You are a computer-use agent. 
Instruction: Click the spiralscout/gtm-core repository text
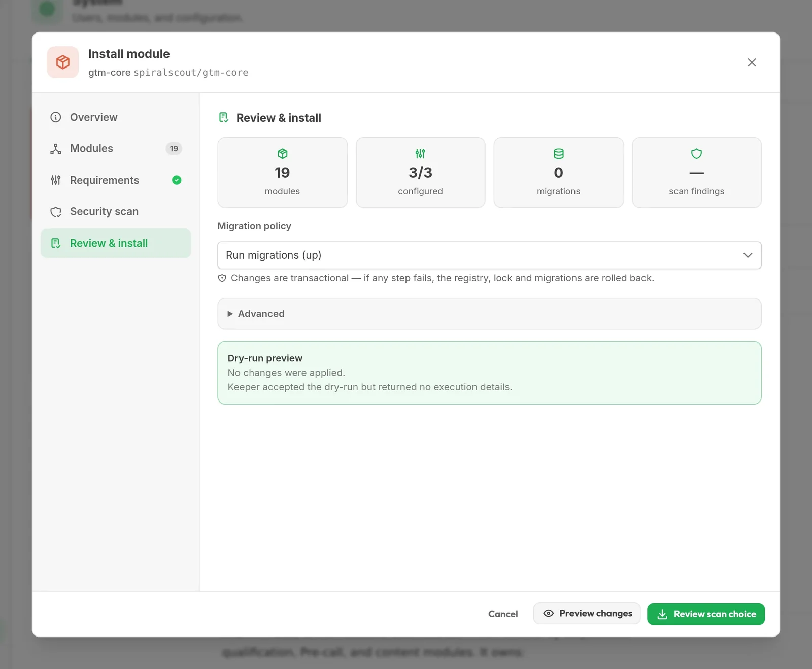point(191,73)
